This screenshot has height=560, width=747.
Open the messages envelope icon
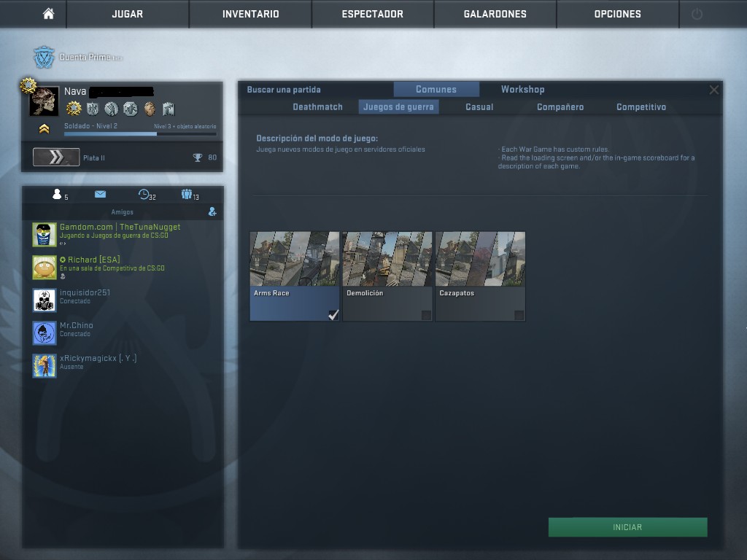click(100, 195)
